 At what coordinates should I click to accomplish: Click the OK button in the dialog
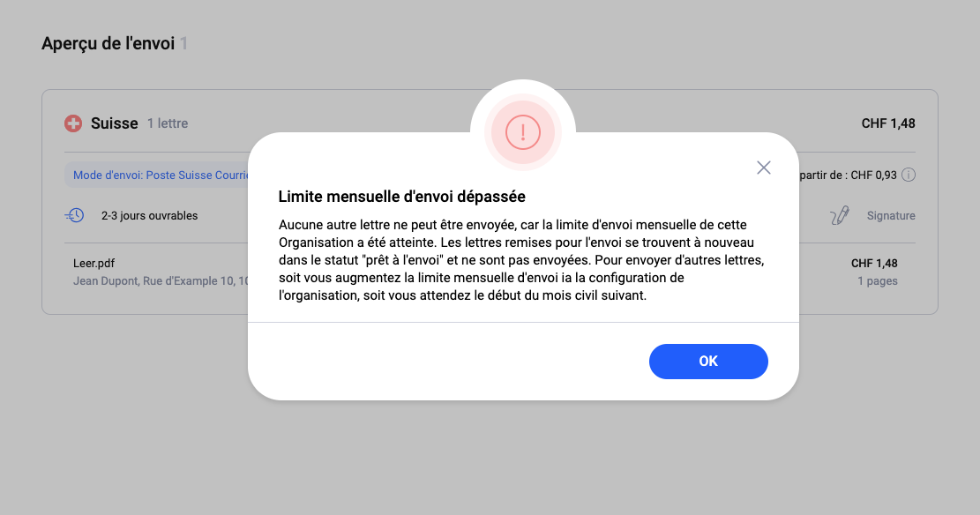coord(708,361)
